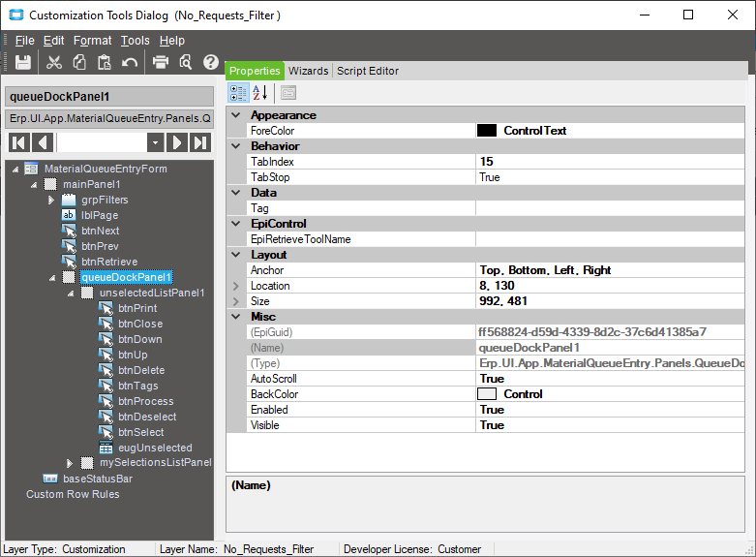Switch properties to Categorized view

pos(238,93)
